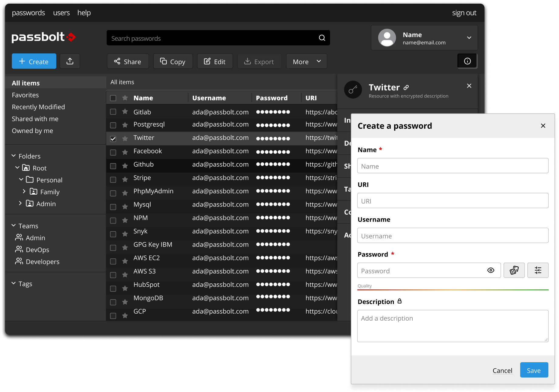This screenshot has width=559, height=392.
Task: Star the Gitlab row as favorite
Action: pos(125,112)
